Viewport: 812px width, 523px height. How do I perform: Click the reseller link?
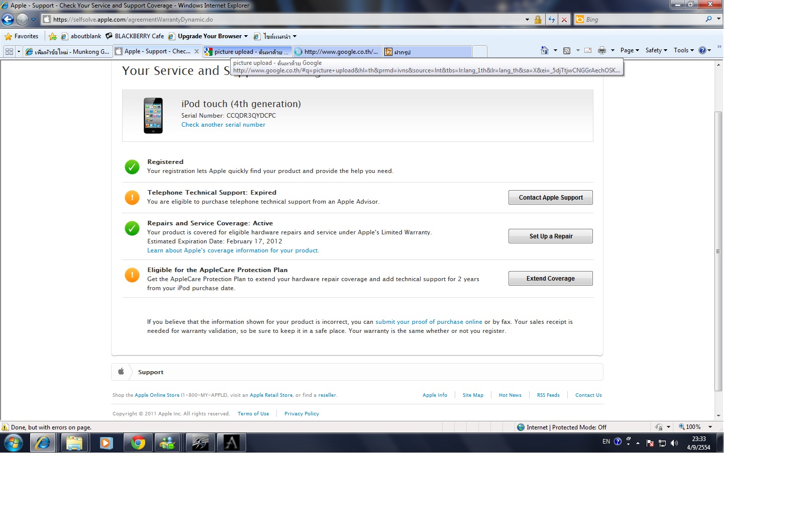327,395
